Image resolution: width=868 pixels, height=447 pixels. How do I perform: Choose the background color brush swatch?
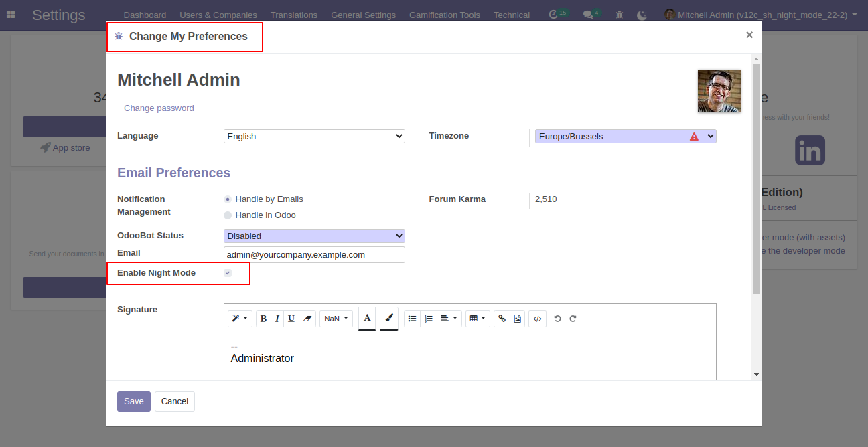point(389,319)
